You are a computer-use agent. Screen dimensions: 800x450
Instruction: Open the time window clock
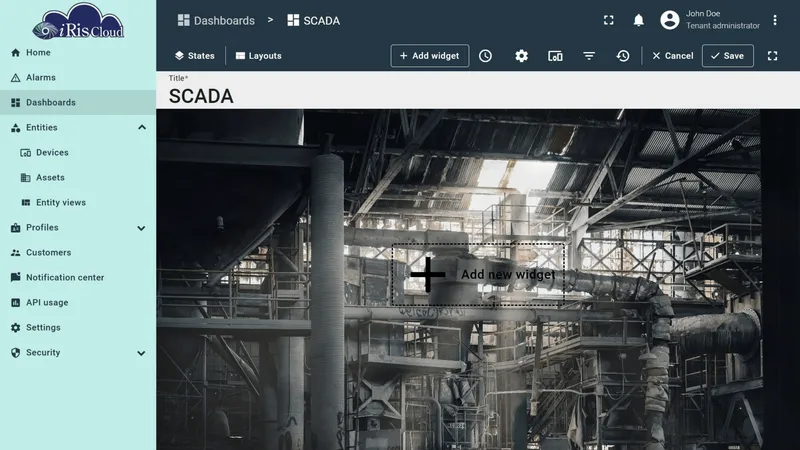click(x=485, y=56)
